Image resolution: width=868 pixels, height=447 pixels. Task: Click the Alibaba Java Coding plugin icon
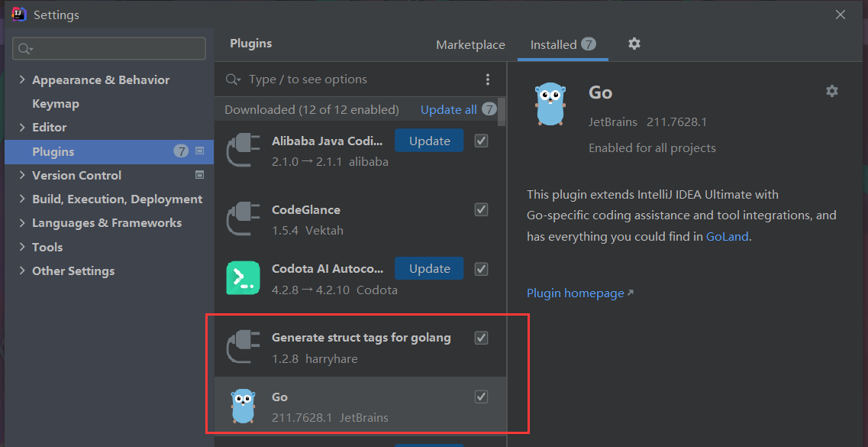pos(244,150)
